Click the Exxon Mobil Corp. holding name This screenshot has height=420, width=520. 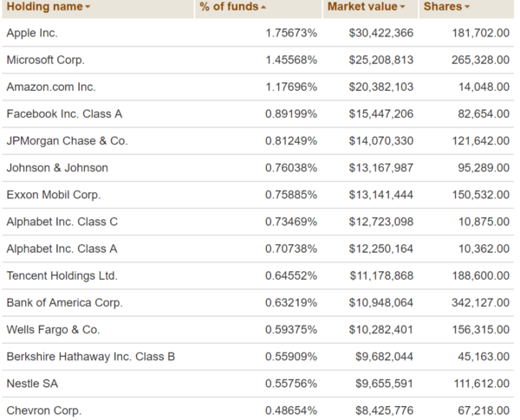54,195
